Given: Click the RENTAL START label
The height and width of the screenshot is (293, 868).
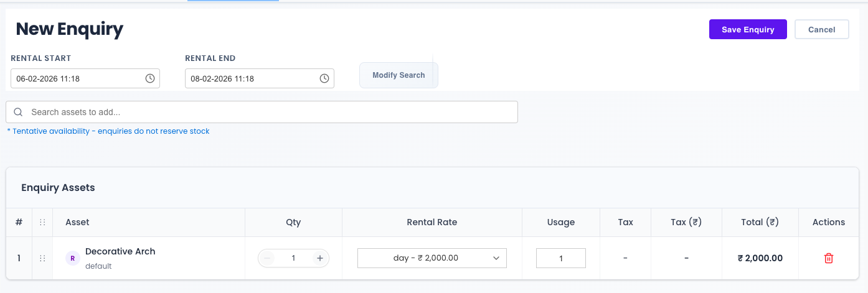Looking at the screenshot, I should [41, 58].
